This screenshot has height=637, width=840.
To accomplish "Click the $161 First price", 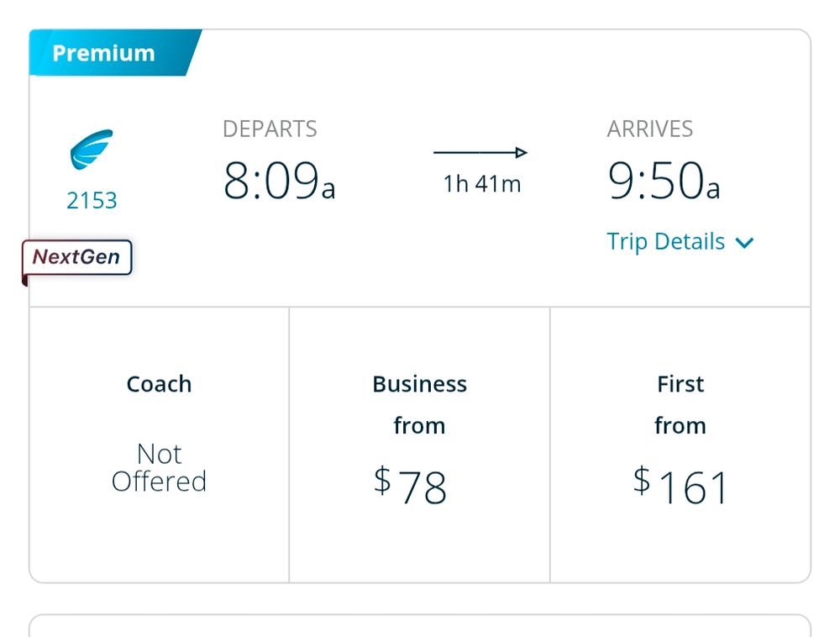I will [x=680, y=487].
